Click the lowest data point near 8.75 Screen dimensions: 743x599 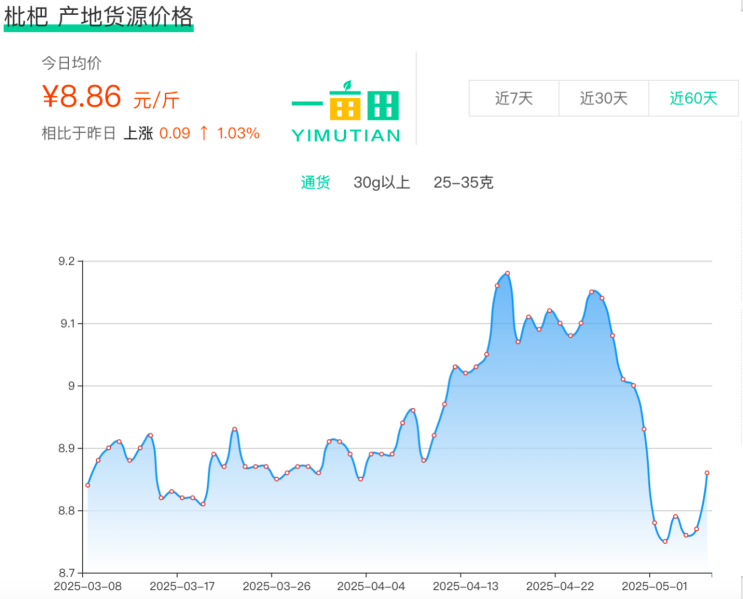click(x=665, y=542)
